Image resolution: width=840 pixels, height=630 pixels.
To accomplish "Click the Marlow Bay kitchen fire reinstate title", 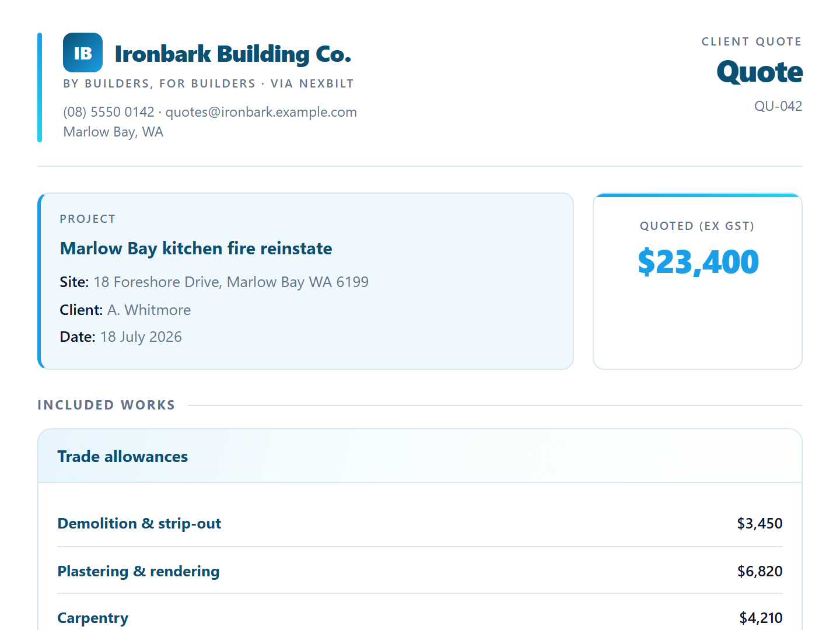I will (196, 249).
